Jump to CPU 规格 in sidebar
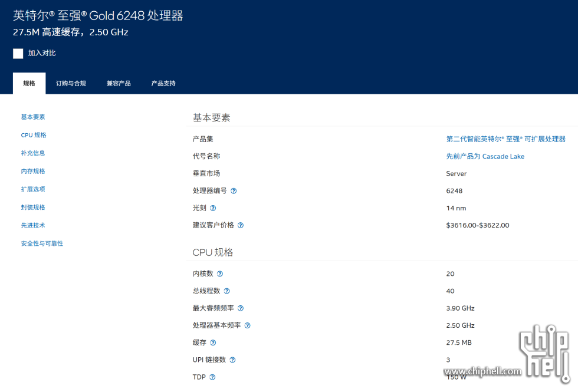578x392 pixels. click(x=34, y=135)
